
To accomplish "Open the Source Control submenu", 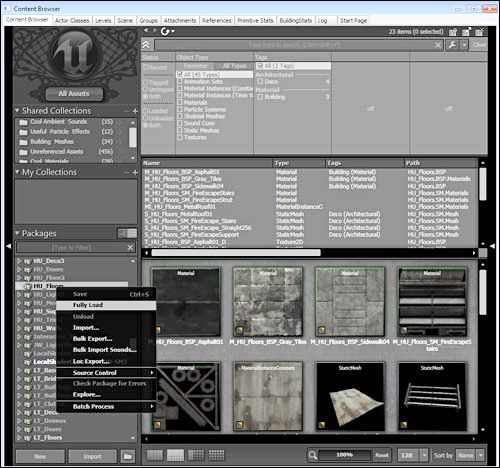I will 106,373.
